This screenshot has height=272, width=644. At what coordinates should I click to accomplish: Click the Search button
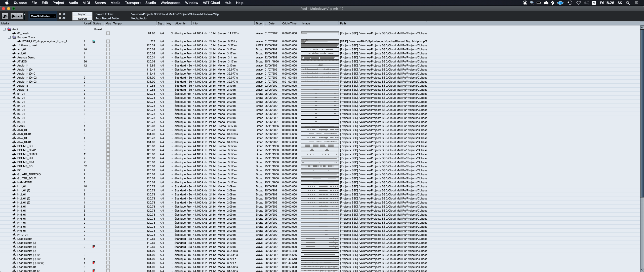coord(82,18)
